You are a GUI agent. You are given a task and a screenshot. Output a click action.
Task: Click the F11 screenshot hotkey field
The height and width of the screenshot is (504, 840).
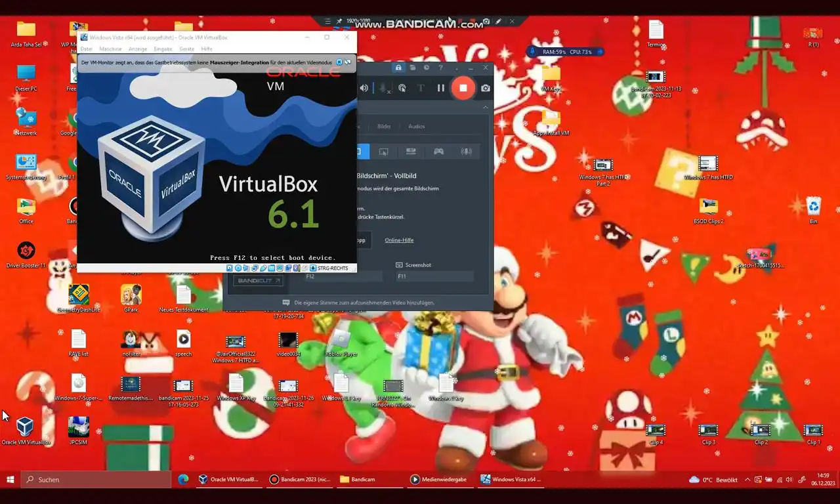434,277
